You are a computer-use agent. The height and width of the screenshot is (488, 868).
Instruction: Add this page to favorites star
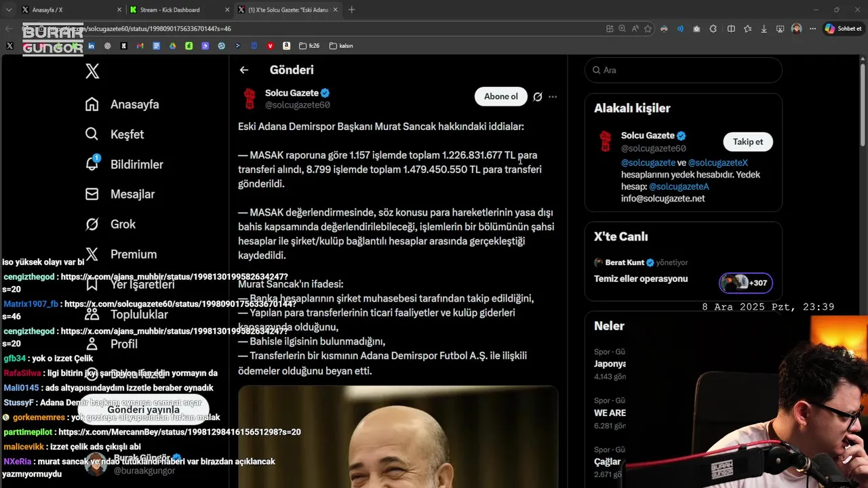pyautogui.click(x=648, y=28)
